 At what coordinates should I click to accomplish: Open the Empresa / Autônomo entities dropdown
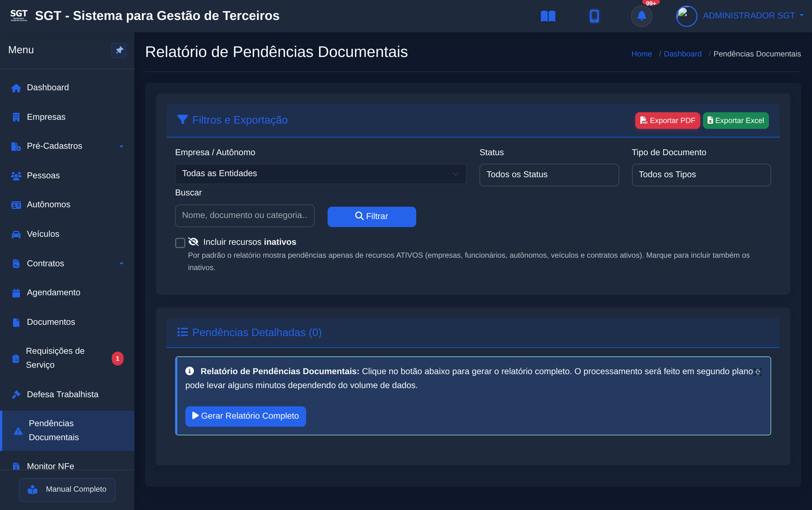(x=320, y=174)
